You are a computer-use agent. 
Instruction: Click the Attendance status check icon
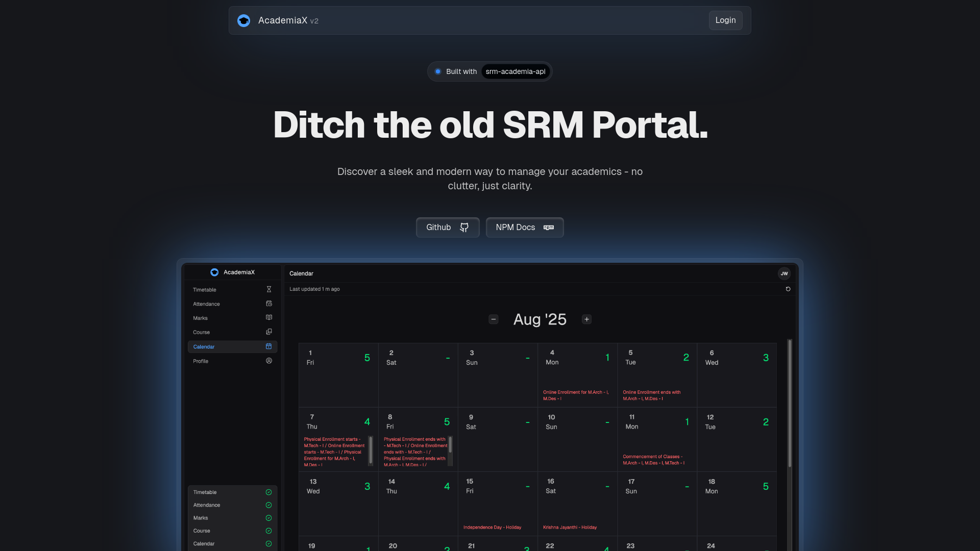[268, 505]
